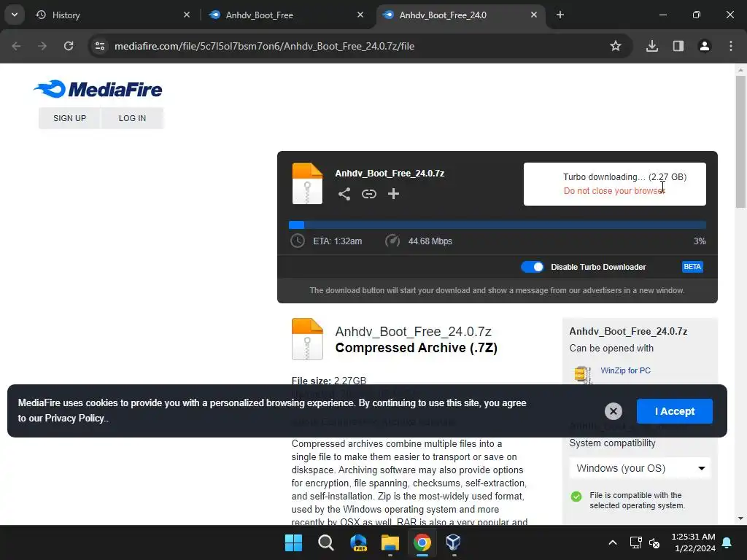Bookmark this page with the star icon
747x560 pixels.
(616, 46)
